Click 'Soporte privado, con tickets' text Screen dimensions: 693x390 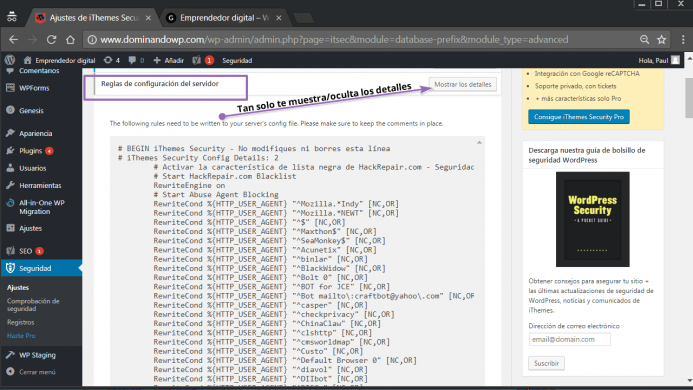click(575, 86)
